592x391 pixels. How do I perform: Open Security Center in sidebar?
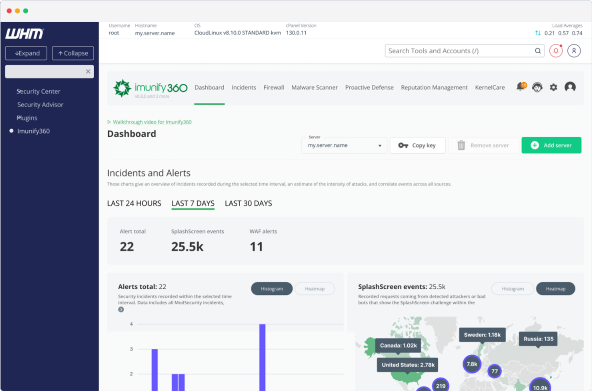point(38,91)
